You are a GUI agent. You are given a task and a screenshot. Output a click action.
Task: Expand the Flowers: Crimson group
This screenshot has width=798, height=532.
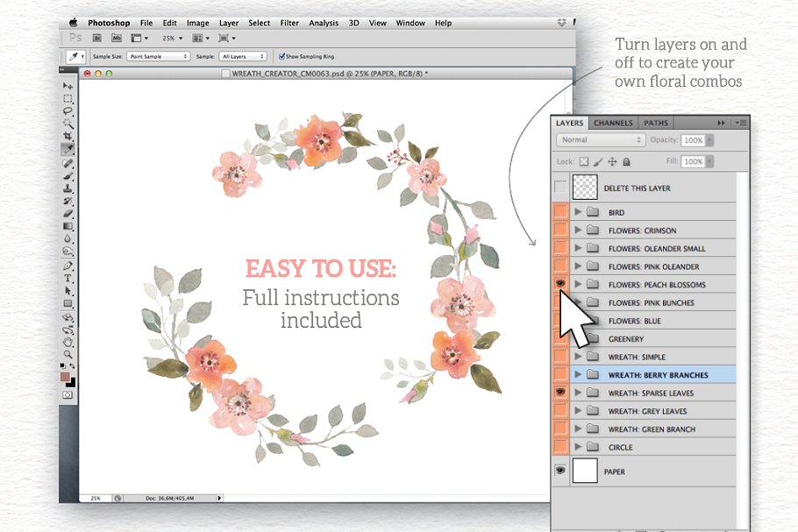point(577,231)
